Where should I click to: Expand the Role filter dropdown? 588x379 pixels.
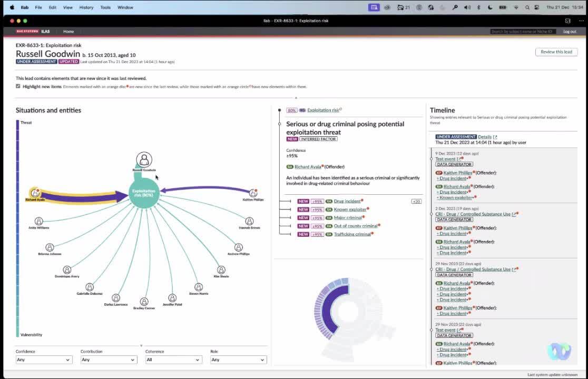238,360
